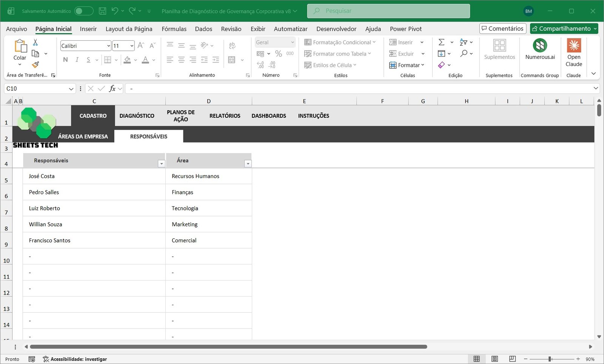This screenshot has width=604, height=364.
Task: Expand the font size dropdown
Action: (132, 46)
